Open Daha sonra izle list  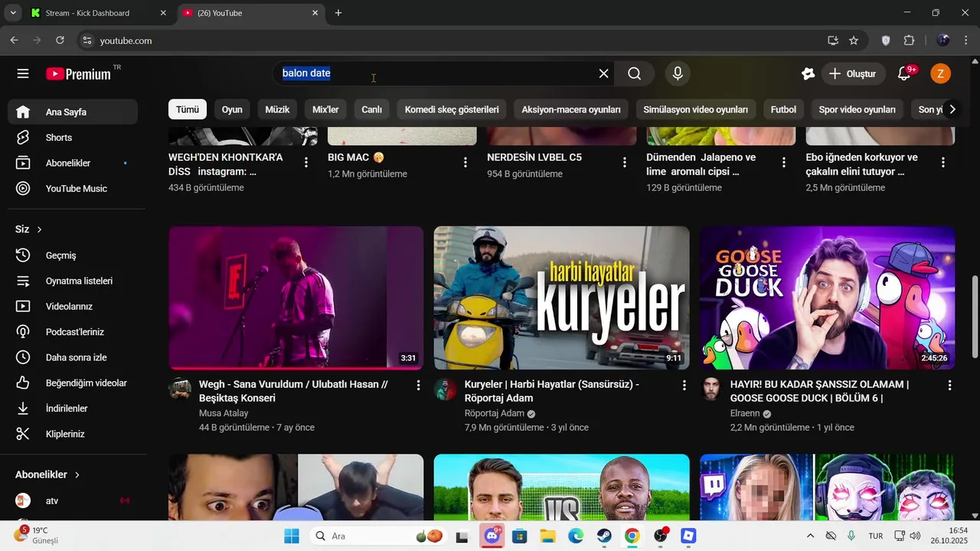(73, 357)
